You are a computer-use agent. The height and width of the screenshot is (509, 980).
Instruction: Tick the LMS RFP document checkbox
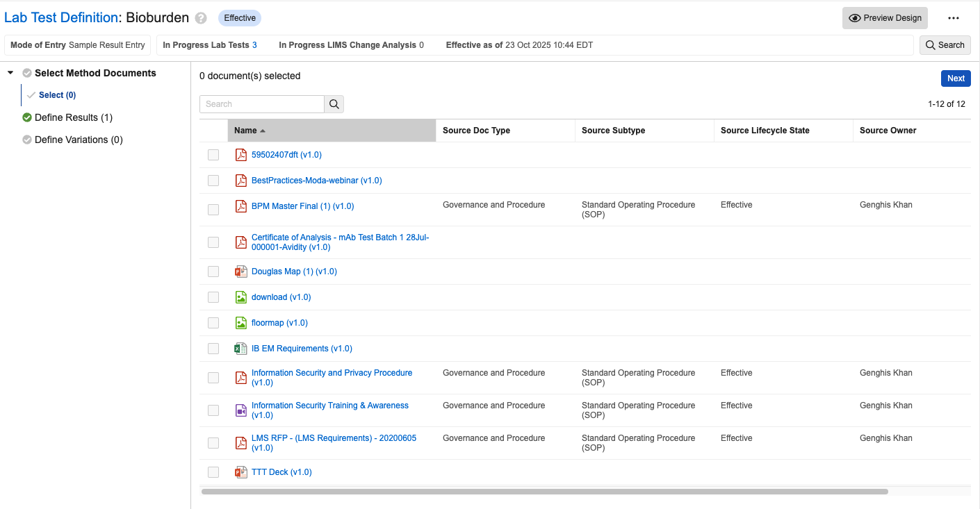tap(213, 443)
